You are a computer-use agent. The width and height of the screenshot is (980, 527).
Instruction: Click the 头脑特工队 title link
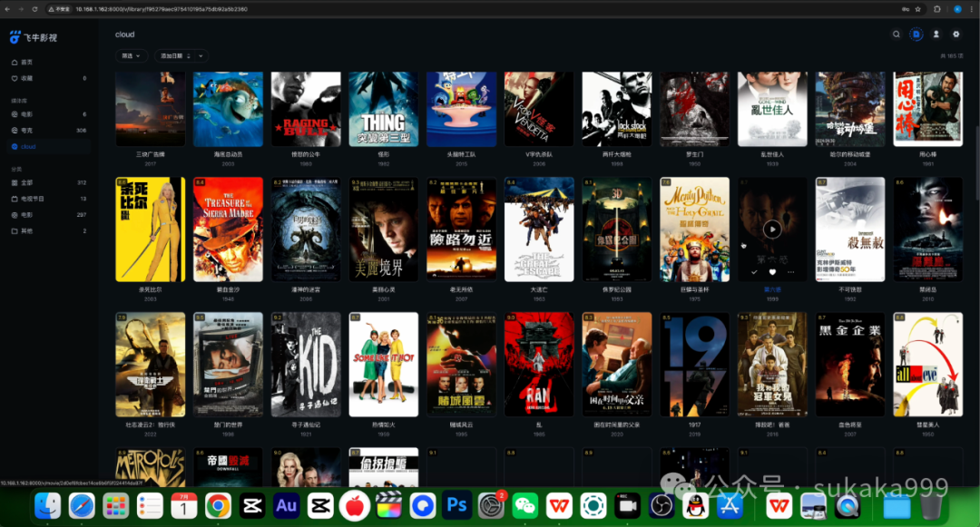[x=462, y=154]
